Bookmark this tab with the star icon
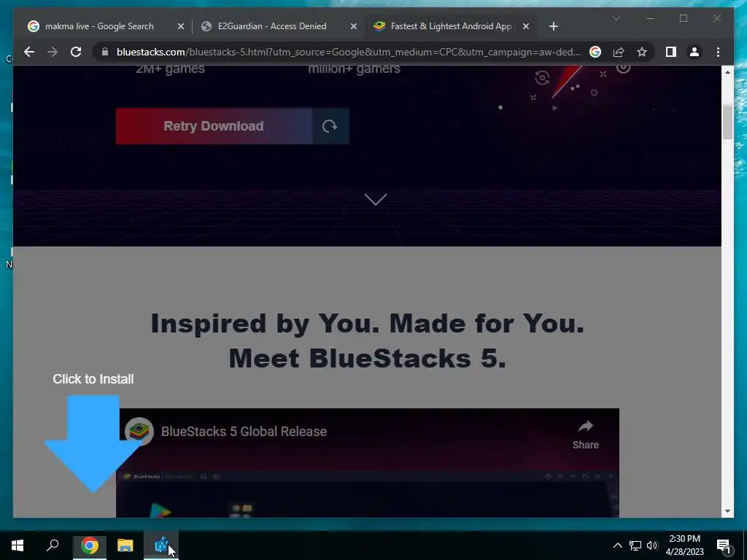Screen dimensions: 747x560 [x=642, y=52]
